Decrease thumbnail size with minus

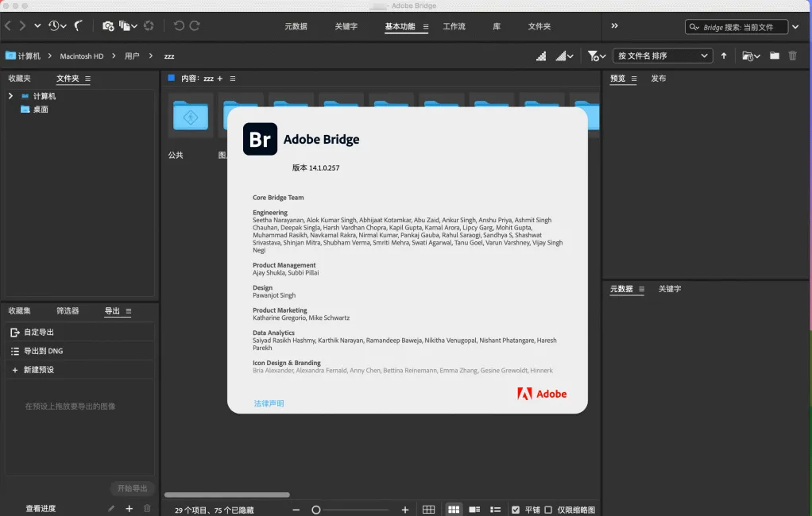(x=296, y=510)
